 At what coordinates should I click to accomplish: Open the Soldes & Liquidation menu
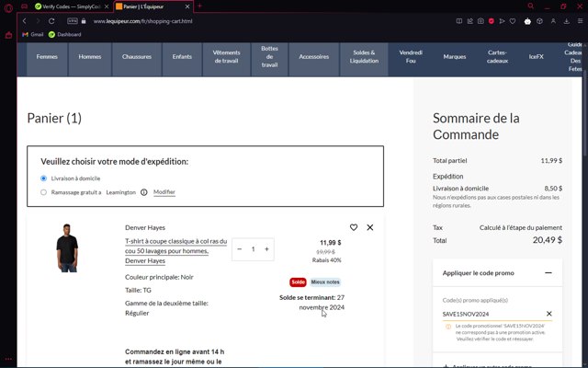(364, 57)
